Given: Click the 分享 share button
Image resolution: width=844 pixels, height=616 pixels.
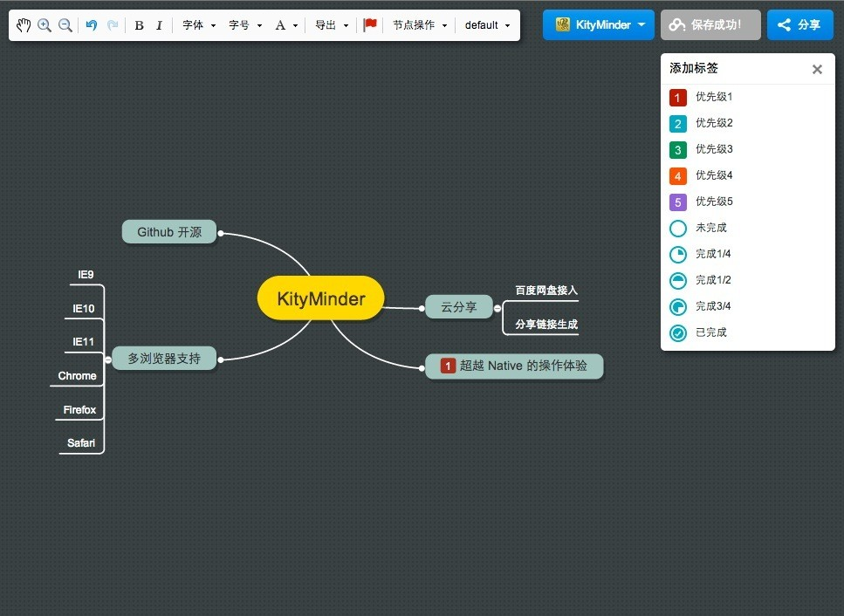Looking at the screenshot, I should click(x=800, y=25).
